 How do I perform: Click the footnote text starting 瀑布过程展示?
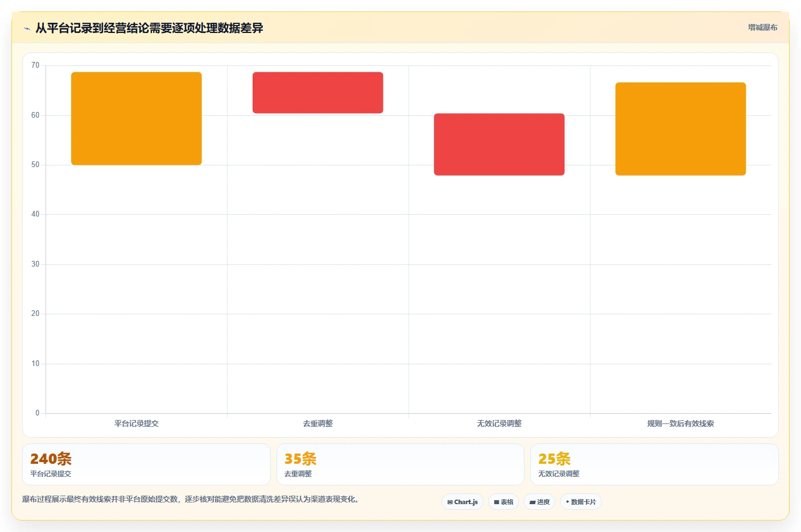pos(191,500)
